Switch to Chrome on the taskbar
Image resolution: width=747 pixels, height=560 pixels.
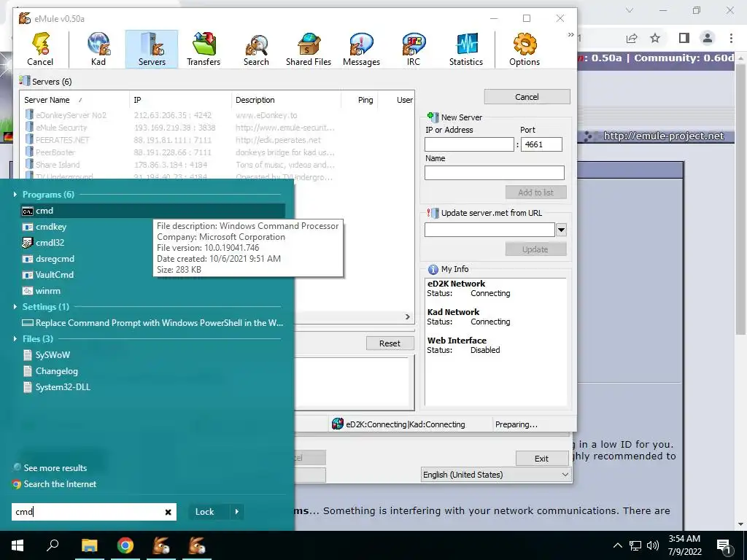pyautogui.click(x=125, y=545)
